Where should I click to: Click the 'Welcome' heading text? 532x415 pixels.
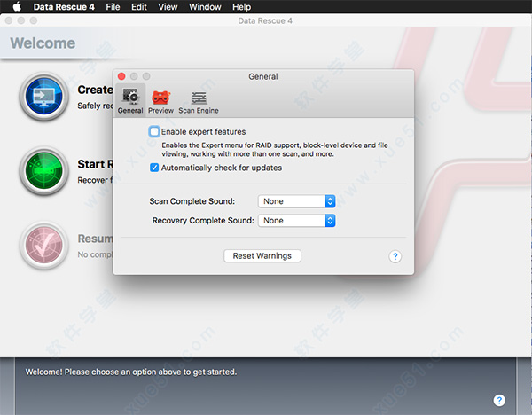coord(43,43)
